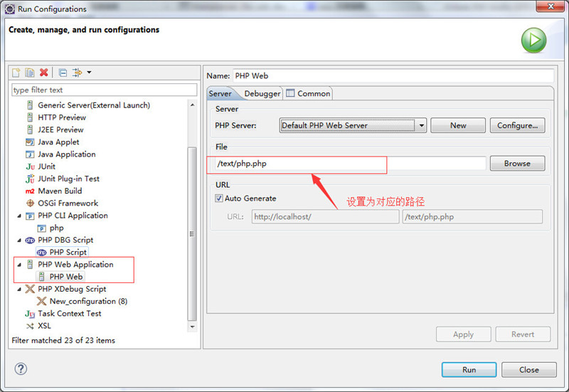Click the new launch configuration icon
The image size is (569, 392).
coord(16,73)
